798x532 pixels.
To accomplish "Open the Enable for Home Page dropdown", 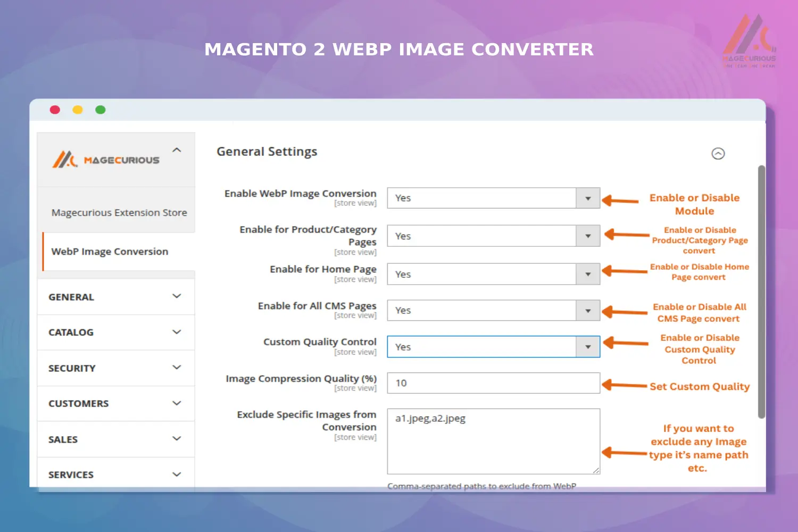I will [493, 275].
